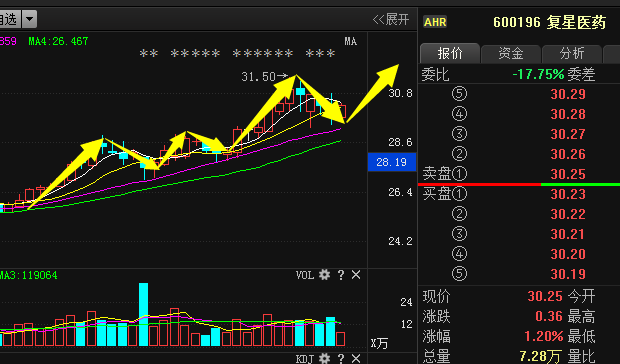Click the AHR badge icon
This screenshot has width=620, height=364.
click(x=435, y=22)
